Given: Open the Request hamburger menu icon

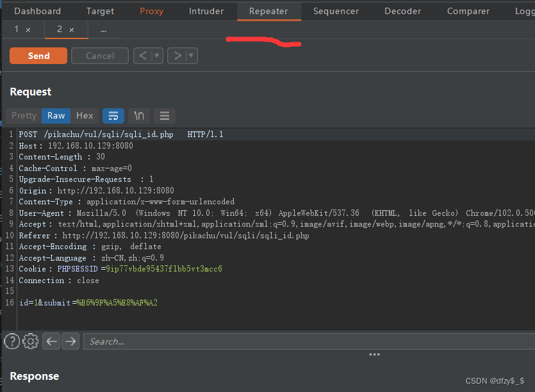Looking at the screenshot, I should (x=165, y=116).
